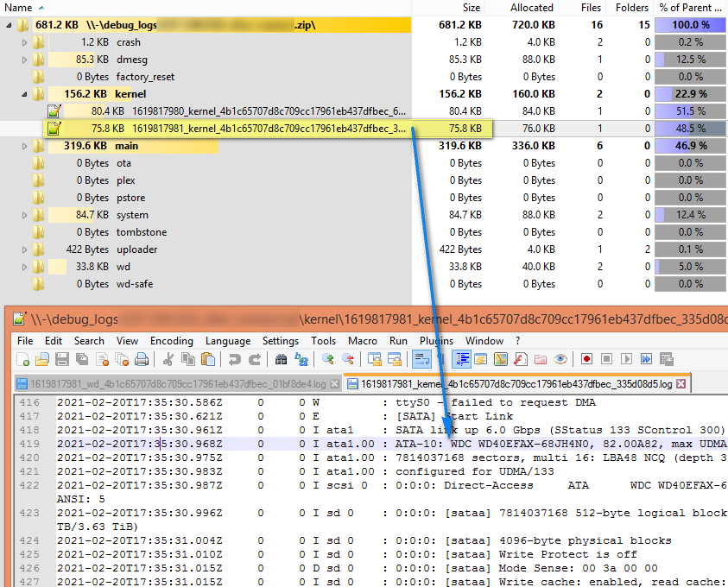The image size is (728, 587).
Task: Open the Macro menu
Action: pos(363,341)
